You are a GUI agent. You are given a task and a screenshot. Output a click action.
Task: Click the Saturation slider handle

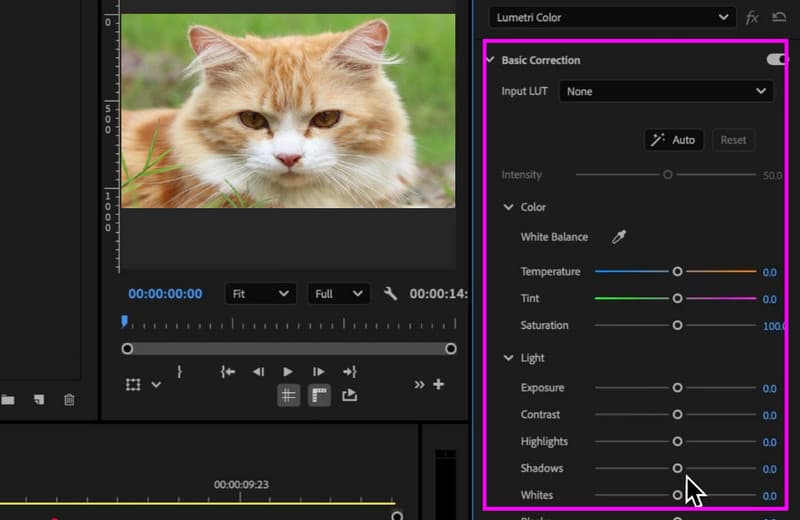[677, 325]
